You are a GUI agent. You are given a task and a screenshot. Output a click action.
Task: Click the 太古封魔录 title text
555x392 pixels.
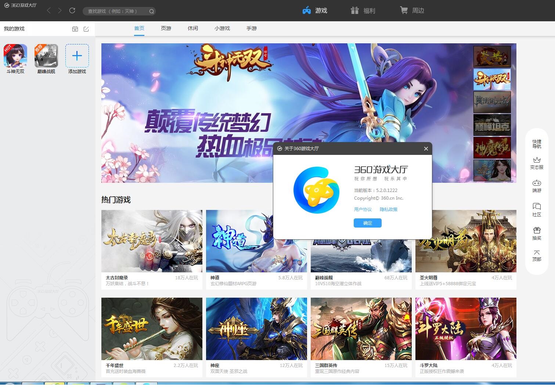(117, 278)
